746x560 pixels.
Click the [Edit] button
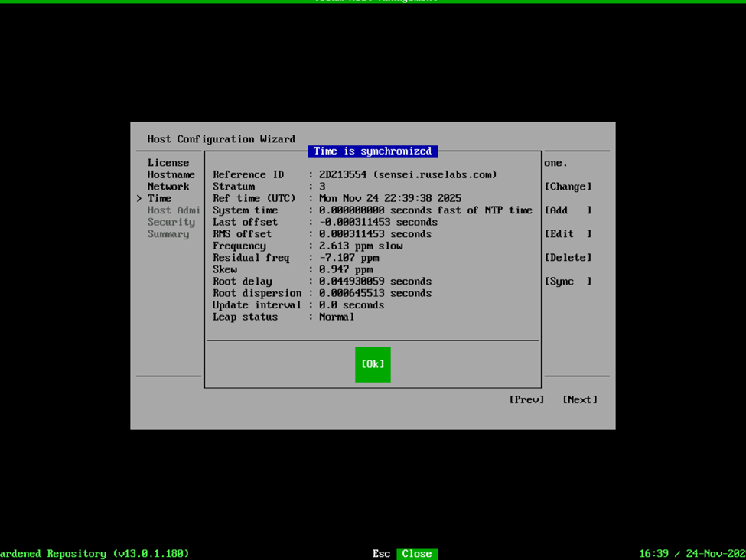(568, 234)
